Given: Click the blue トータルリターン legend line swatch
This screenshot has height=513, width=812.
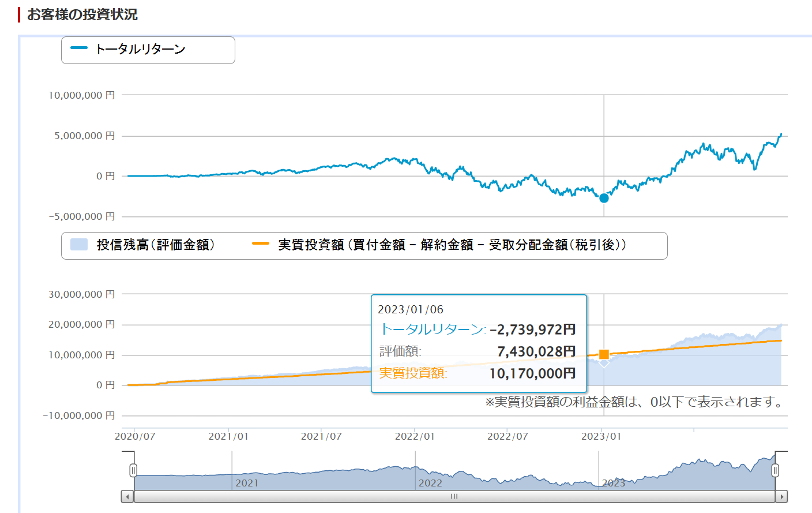Looking at the screenshot, I should point(79,48).
